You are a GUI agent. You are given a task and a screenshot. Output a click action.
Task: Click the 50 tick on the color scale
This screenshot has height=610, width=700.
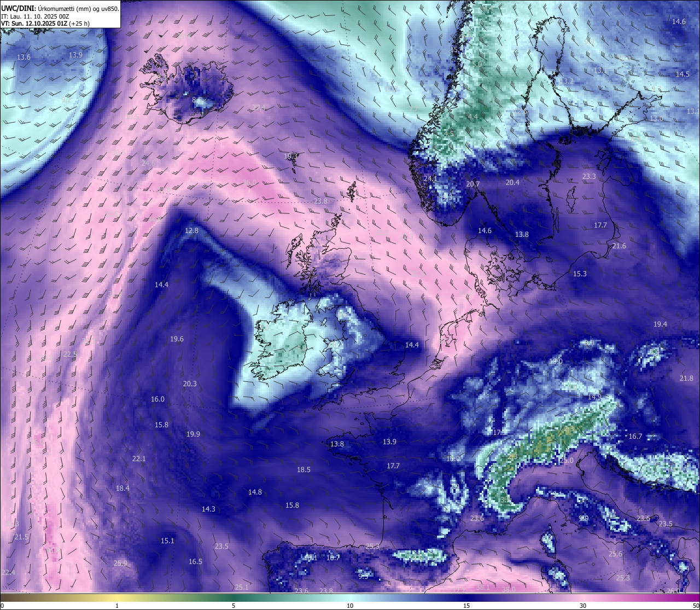696,606
